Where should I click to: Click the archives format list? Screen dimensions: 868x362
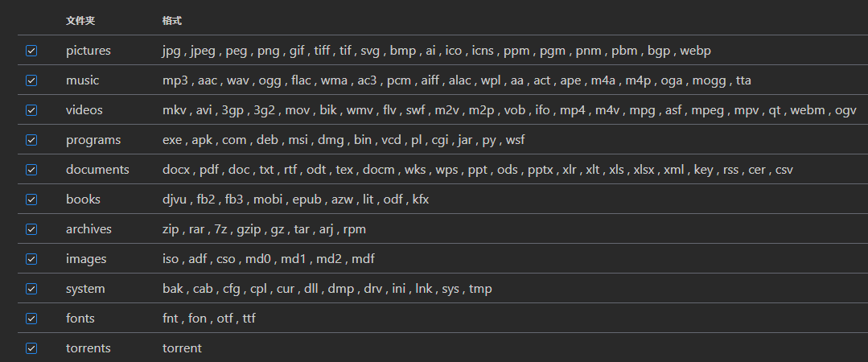pyautogui.click(x=264, y=230)
